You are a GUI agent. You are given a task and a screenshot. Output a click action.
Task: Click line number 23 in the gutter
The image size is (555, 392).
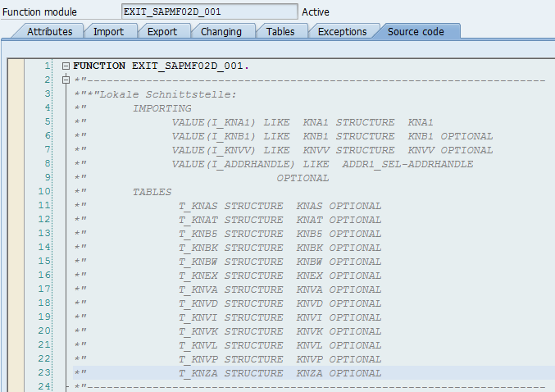point(44,373)
